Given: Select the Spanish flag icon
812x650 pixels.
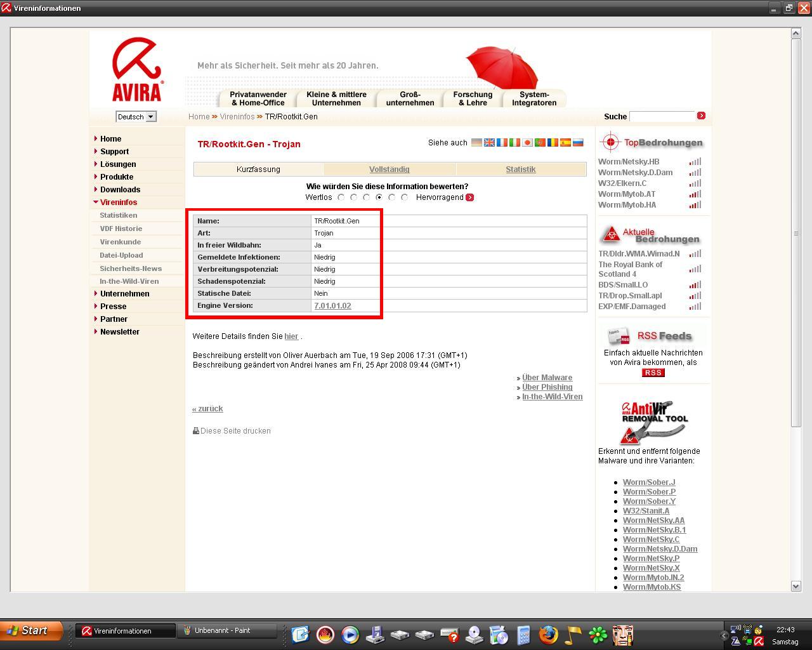Looking at the screenshot, I should tap(565, 143).
